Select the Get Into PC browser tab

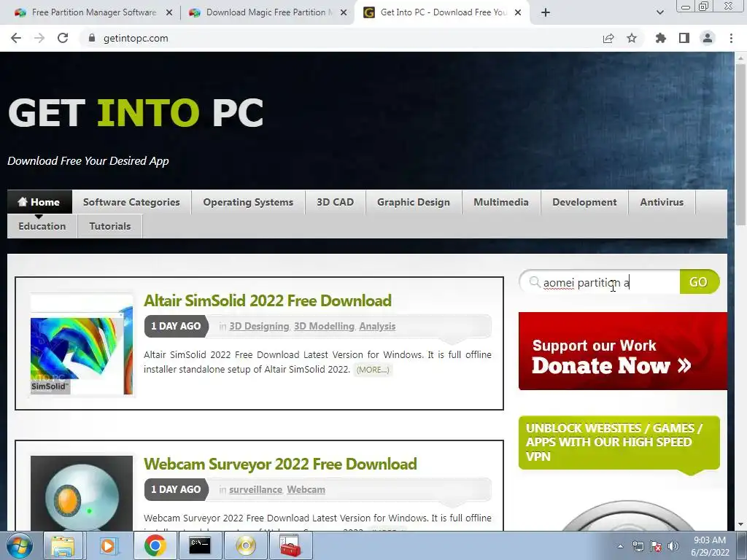tap(443, 12)
